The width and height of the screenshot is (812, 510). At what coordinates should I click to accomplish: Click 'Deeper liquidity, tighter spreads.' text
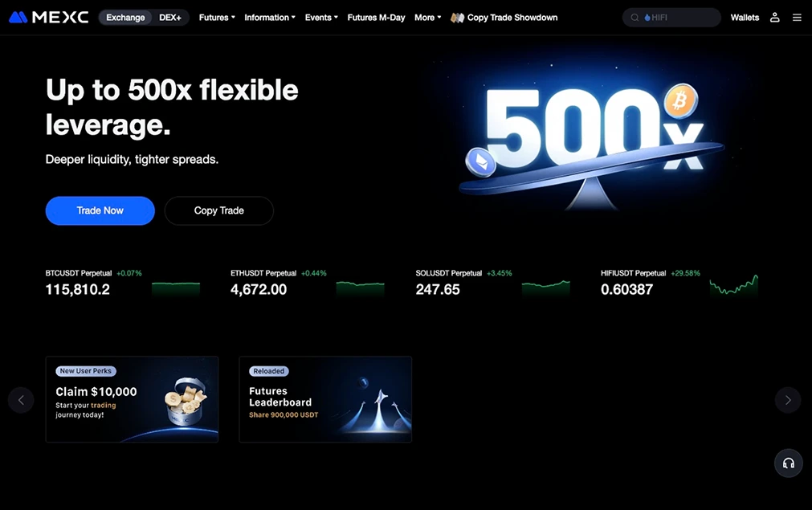132,160
